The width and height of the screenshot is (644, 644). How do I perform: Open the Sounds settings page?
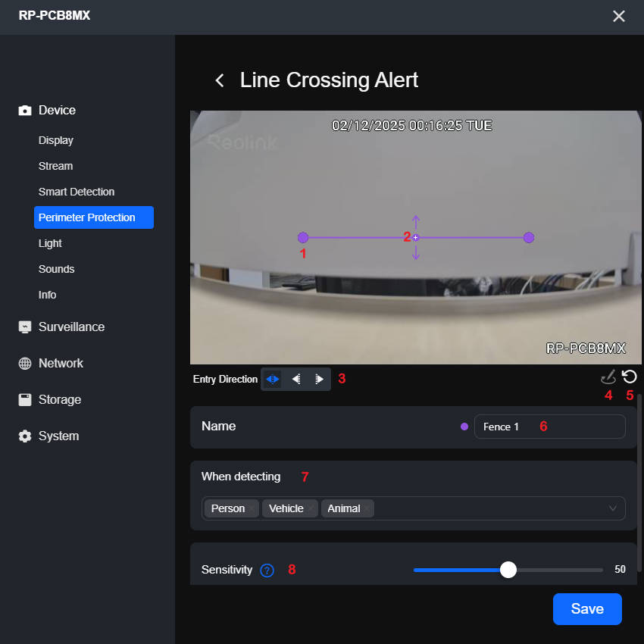pos(56,269)
